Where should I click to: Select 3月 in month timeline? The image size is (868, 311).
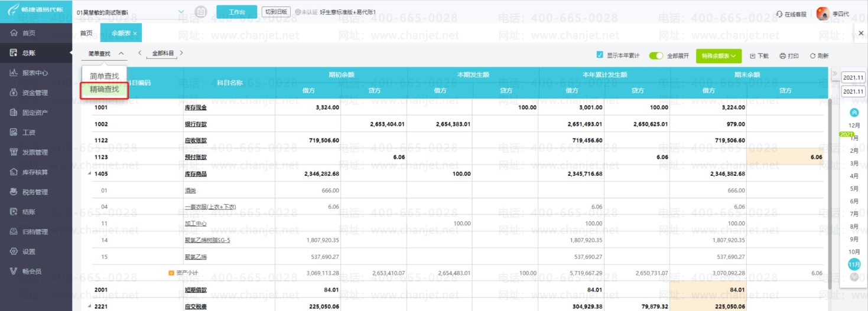point(854,163)
